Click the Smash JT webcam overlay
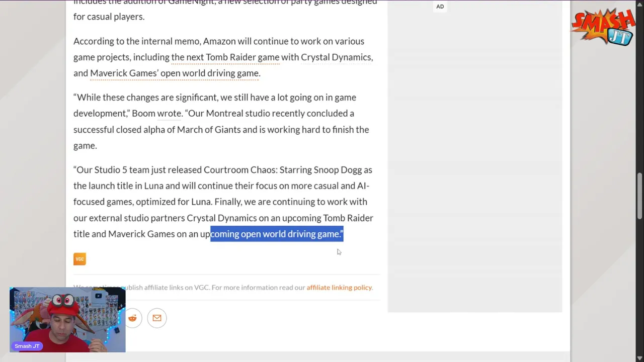Viewport: 644px width, 362px height. pos(67,319)
